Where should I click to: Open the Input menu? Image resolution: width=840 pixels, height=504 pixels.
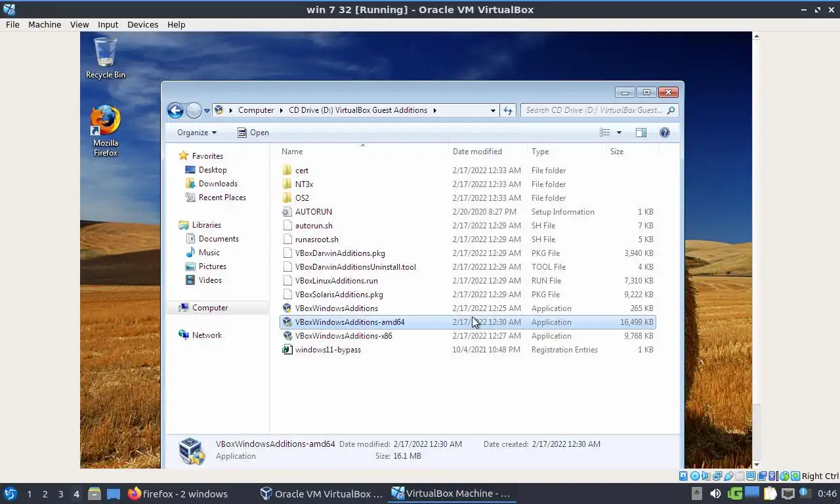[x=108, y=24]
